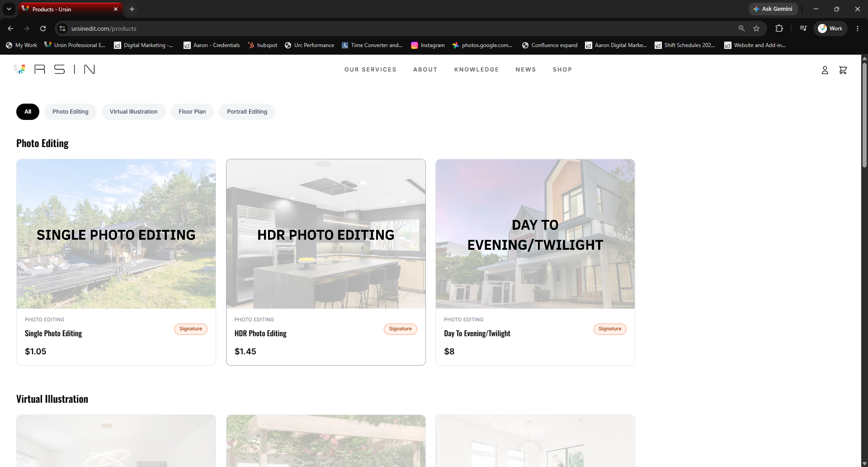The image size is (868, 467).
Task: Reload the current page
Action: click(x=43, y=29)
